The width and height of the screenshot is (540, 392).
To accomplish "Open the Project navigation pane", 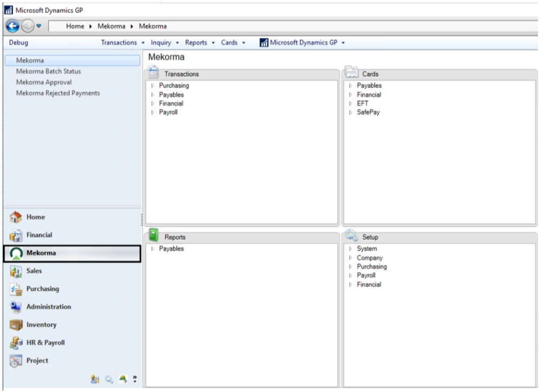I will pyautogui.click(x=72, y=361).
